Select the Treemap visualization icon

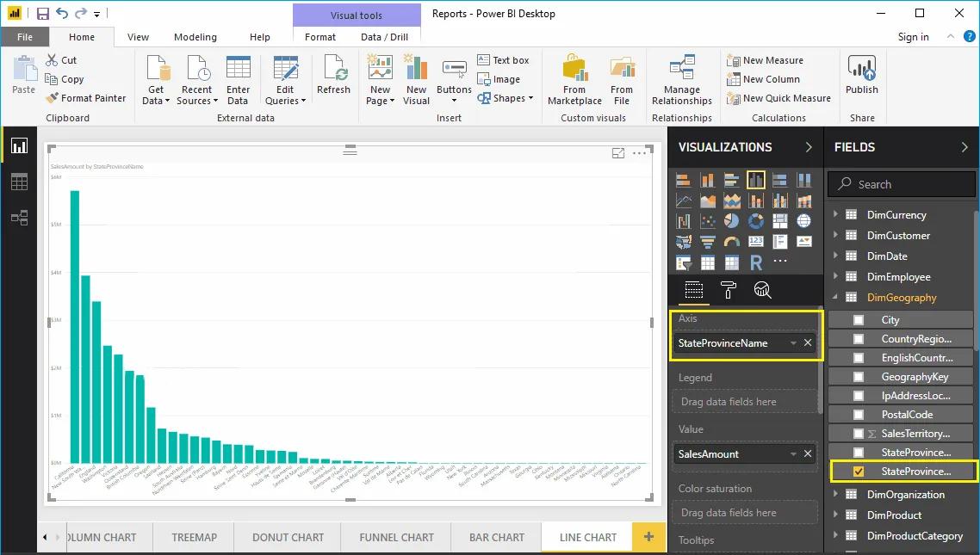click(x=779, y=221)
